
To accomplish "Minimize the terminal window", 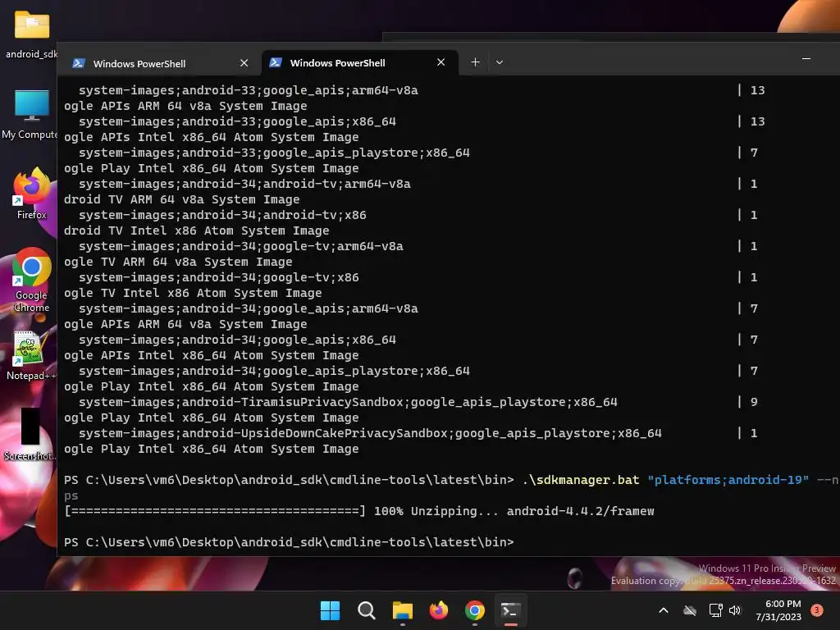I will pos(806,58).
